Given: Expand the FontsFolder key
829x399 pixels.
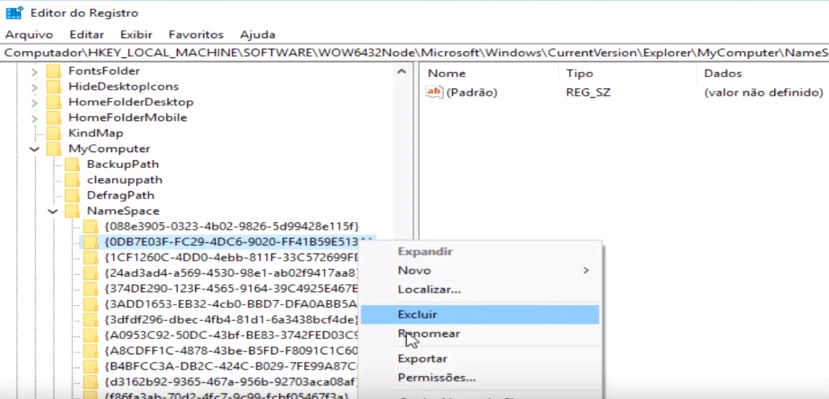Looking at the screenshot, I should tap(34, 71).
